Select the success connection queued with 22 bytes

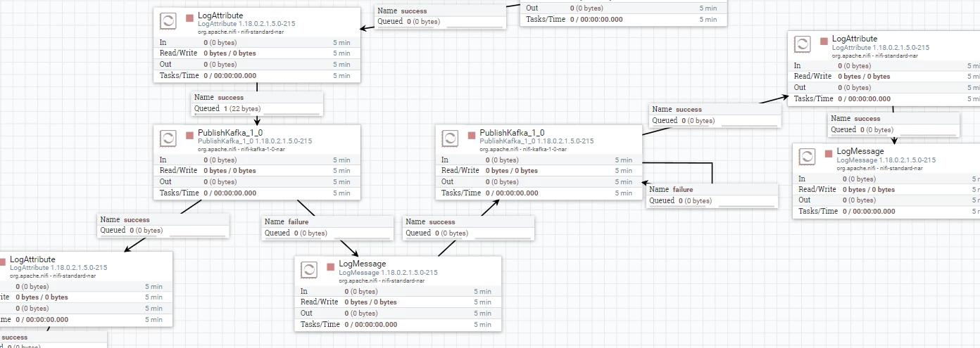tap(258, 103)
